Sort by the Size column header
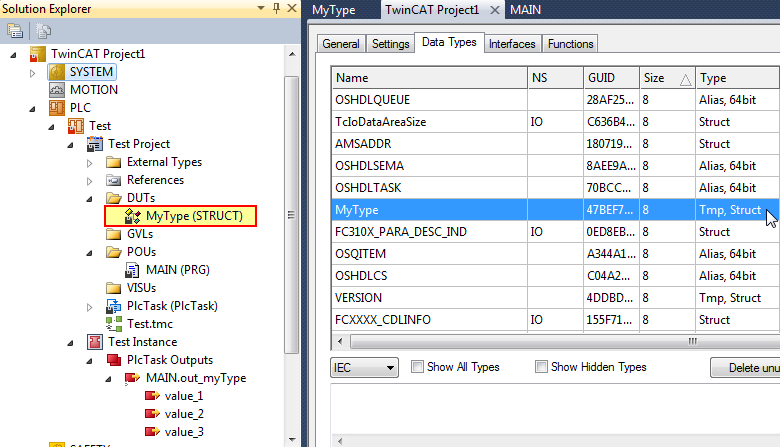780x447 pixels. coord(667,78)
